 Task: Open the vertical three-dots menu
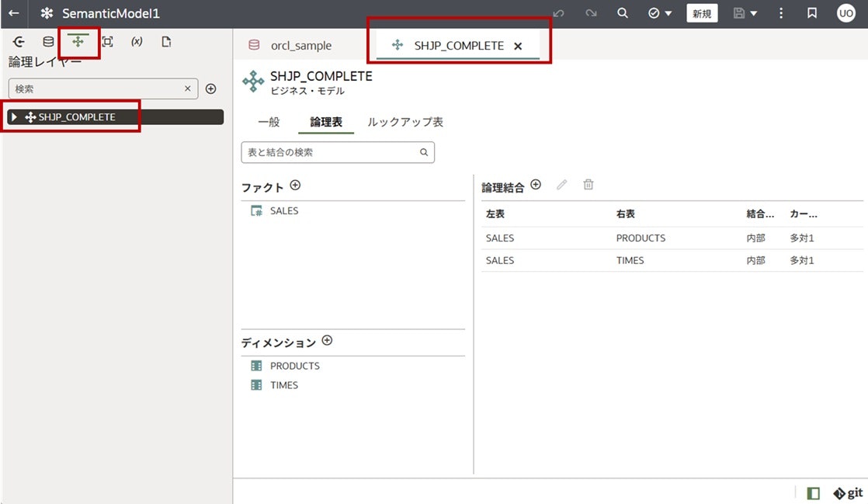point(781,13)
